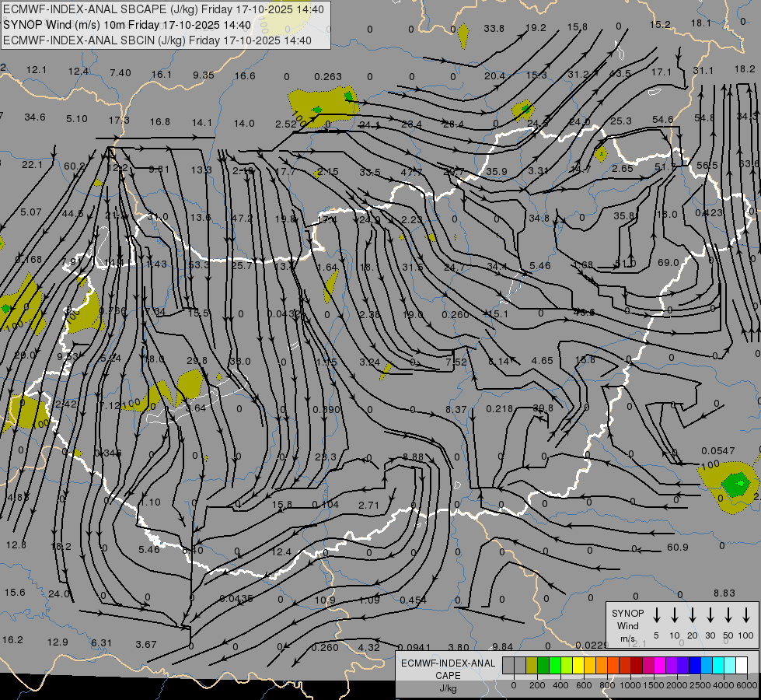Pick the olive swatch in CAPE legend
Image resolution: width=761 pixels, height=700 pixels.
[532, 666]
